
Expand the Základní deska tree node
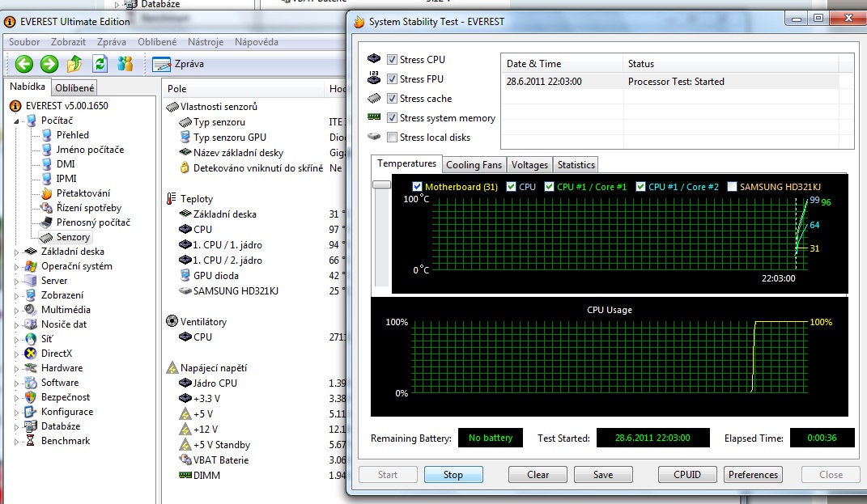pyautogui.click(x=16, y=252)
